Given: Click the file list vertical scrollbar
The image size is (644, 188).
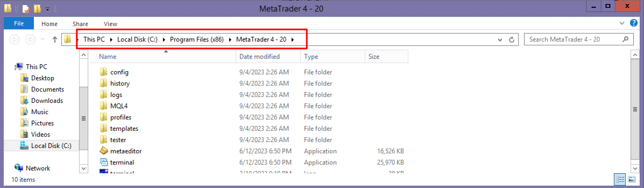Looking at the screenshot, I should coord(635,109).
